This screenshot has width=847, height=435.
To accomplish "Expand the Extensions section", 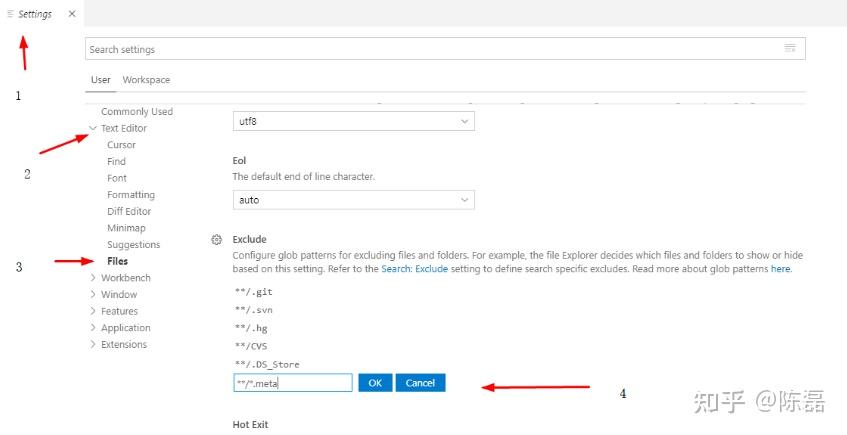I will point(93,345).
